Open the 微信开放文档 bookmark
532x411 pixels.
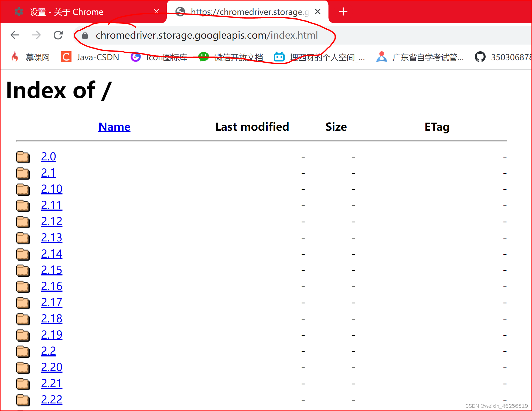(x=231, y=57)
